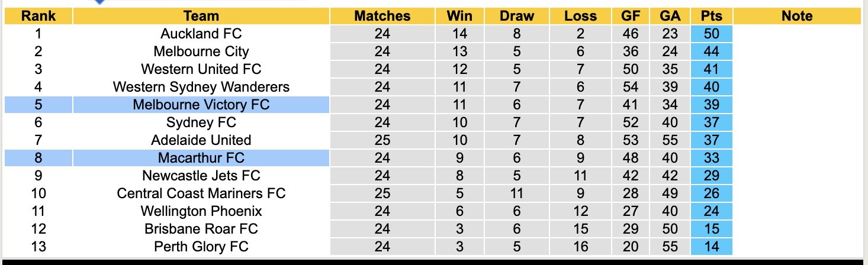
Task: Click Adelaide United's 25 matches cell
Action: (x=382, y=140)
